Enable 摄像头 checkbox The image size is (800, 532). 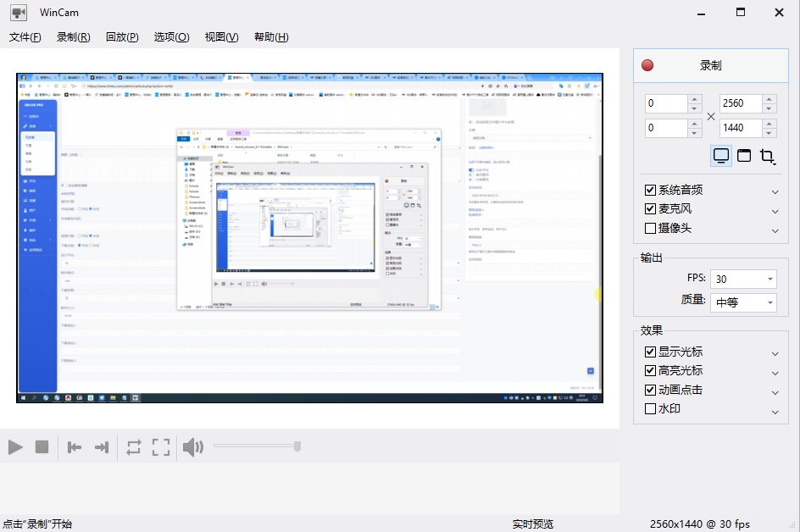[650, 228]
